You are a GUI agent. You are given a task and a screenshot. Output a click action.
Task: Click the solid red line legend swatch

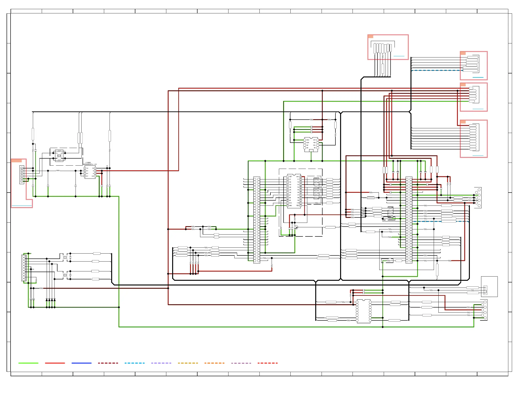(x=55, y=363)
